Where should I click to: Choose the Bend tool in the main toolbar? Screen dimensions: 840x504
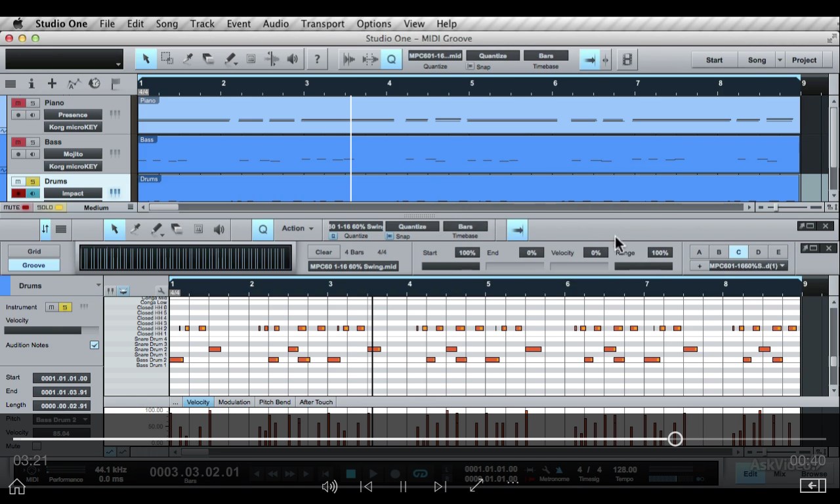[272, 59]
